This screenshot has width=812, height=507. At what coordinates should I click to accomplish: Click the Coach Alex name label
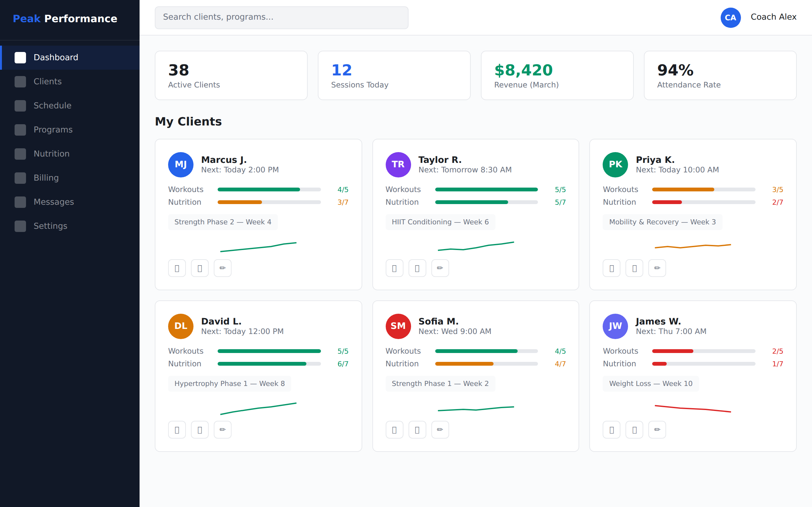773,17
